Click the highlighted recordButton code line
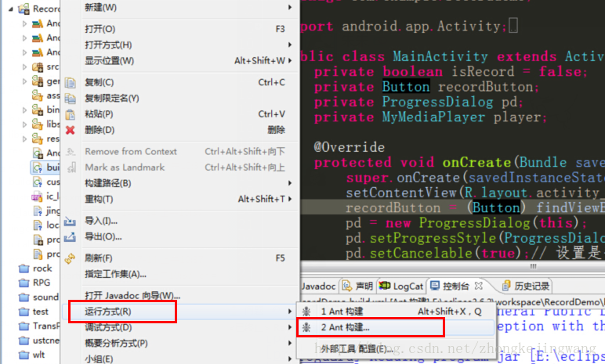This screenshot has width=605, height=364. pyautogui.click(x=453, y=207)
